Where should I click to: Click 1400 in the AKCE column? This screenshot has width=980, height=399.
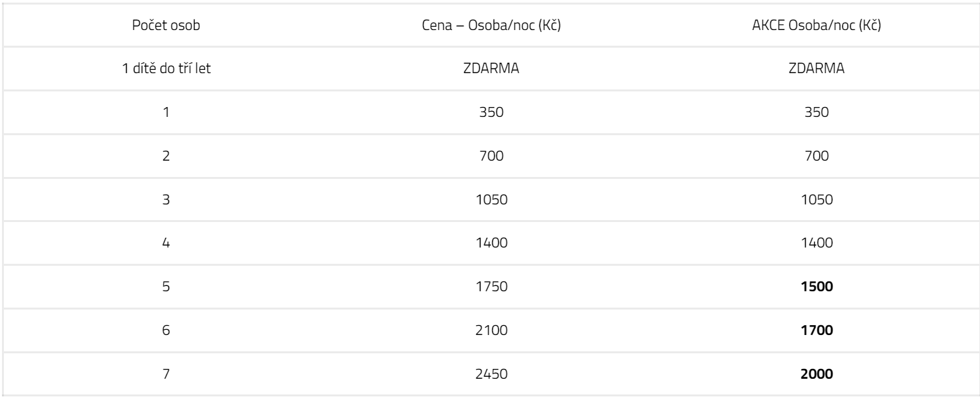tap(817, 242)
